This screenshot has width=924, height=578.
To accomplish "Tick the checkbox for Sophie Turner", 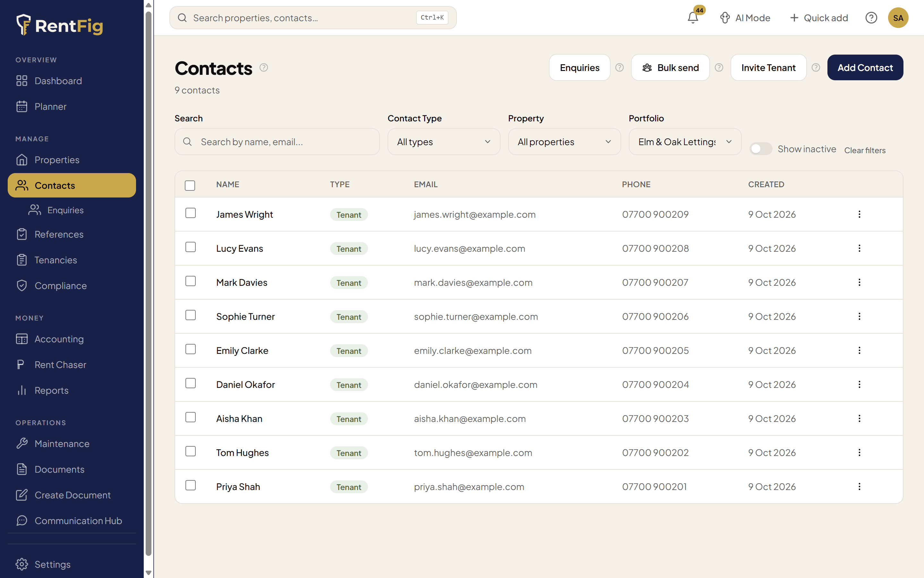I will click(x=191, y=315).
